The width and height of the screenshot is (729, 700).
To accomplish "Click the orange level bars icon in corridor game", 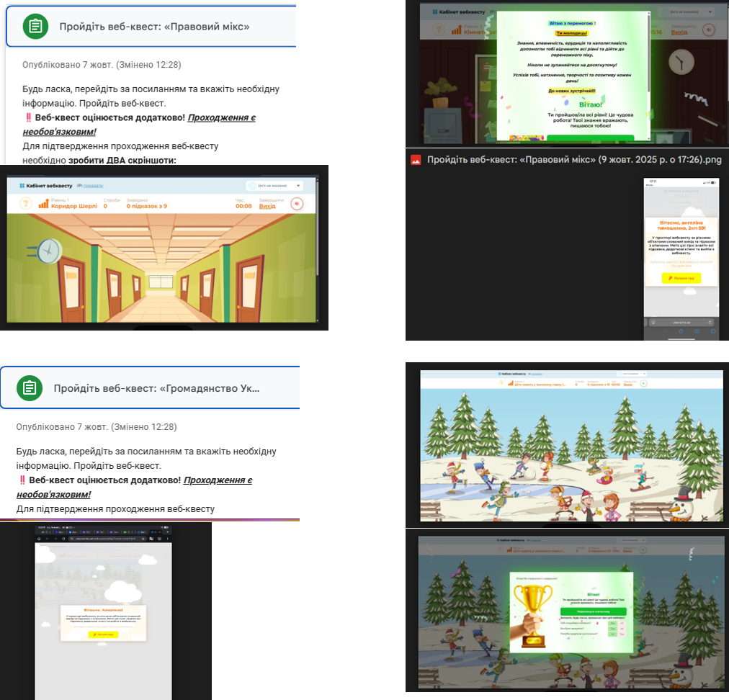I will (x=43, y=204).
